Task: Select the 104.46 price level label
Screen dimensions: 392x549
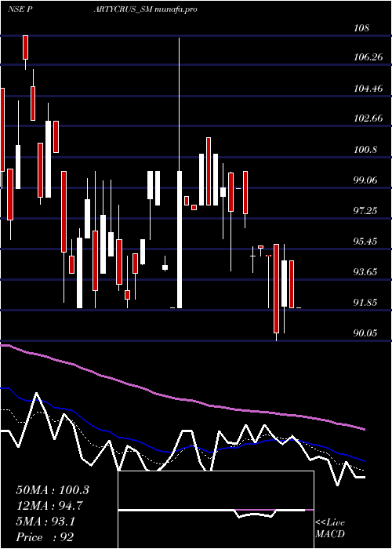Action: [x=368, y=89]
